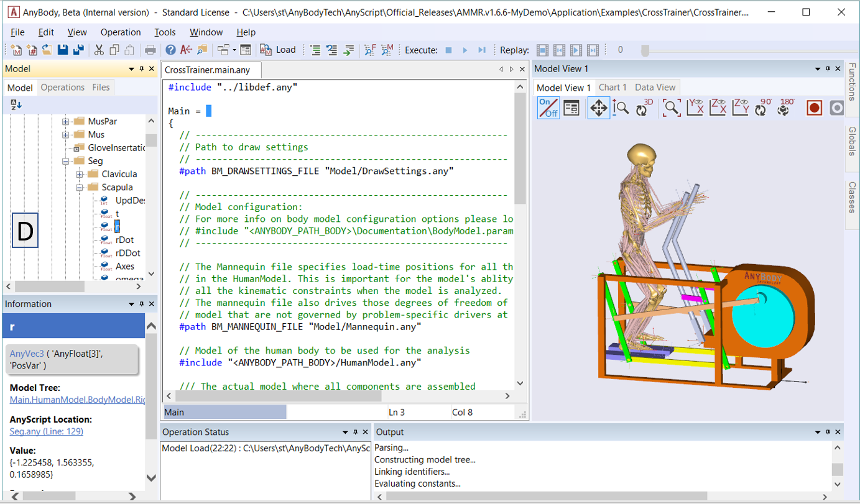Stop execution with the square Execute button
The width and height of the screenshot is (860, 504).
(449, 50)
